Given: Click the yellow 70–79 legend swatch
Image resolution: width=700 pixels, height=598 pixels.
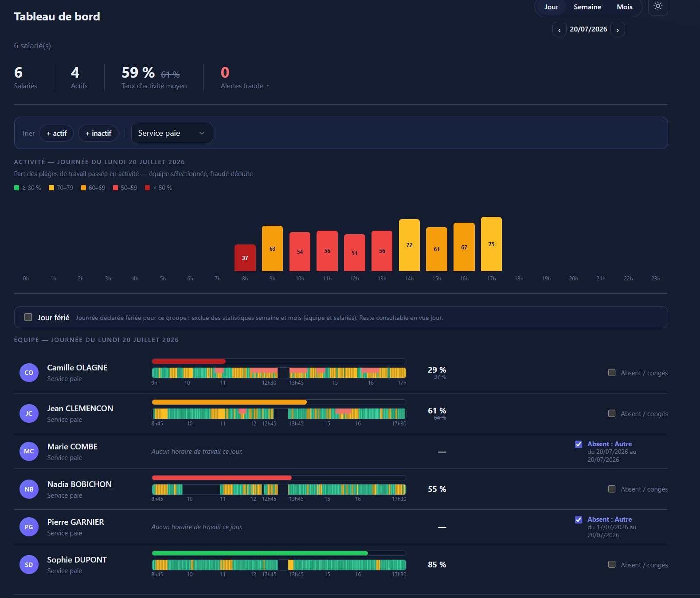Looking at the screenshot, I should pos(51,188).
